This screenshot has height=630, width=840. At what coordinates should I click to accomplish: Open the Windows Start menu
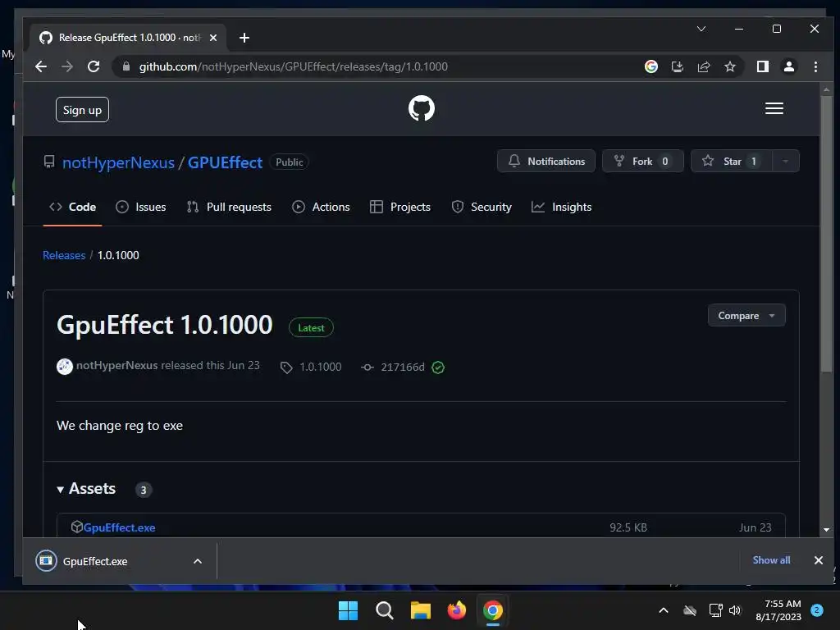(x=348, y=610)
